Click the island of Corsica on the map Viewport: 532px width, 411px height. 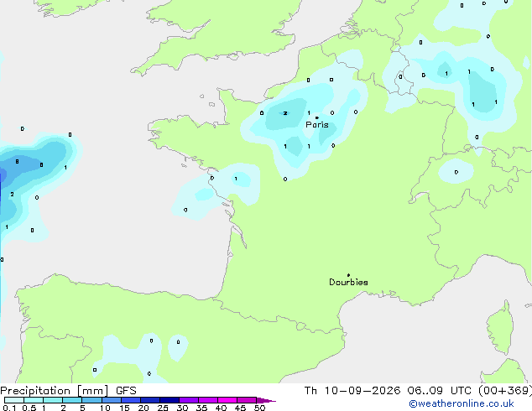500,328
